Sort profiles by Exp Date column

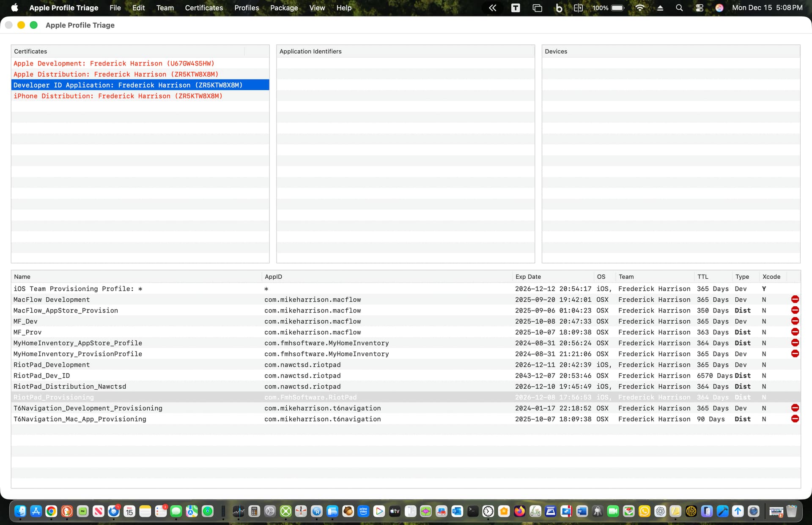point(528,277)
